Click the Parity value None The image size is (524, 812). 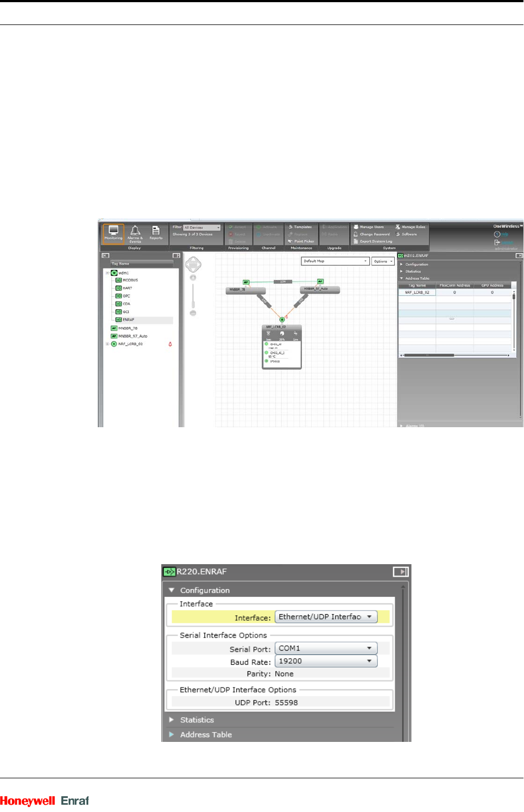point(284,674)
